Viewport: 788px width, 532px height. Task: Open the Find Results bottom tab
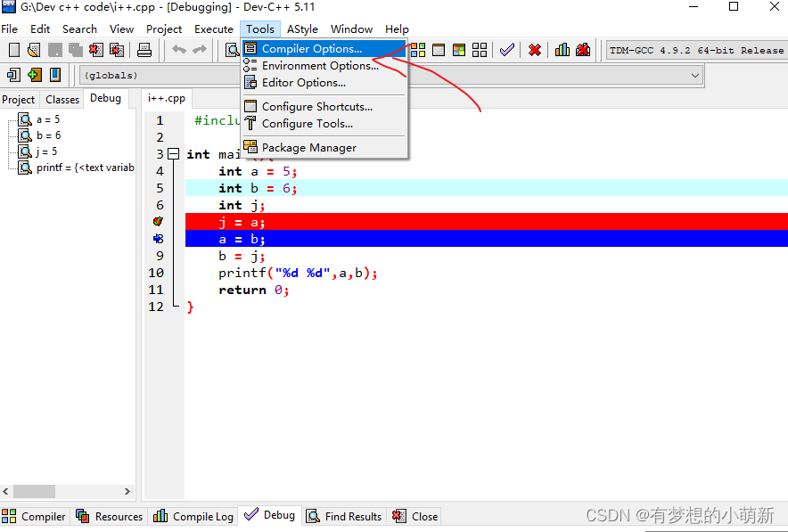click(x=344, y=517)
